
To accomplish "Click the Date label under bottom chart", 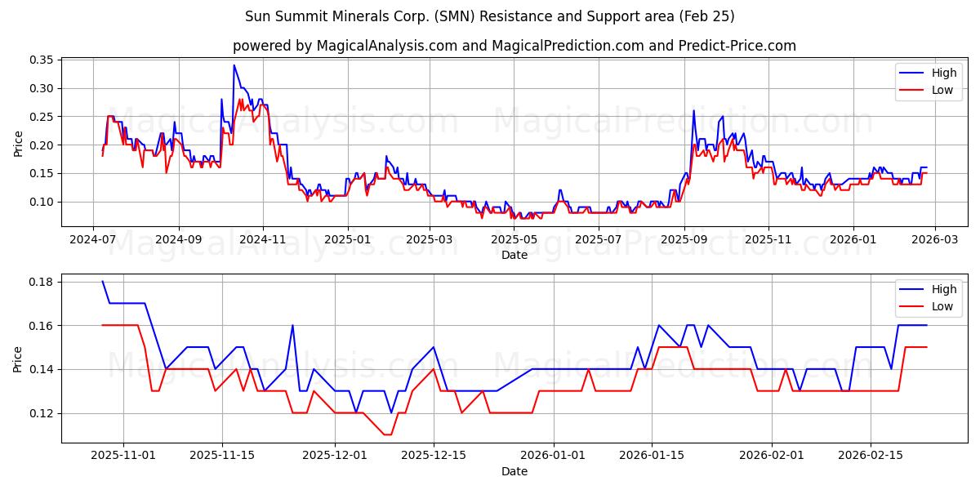I will click(516, 470).
